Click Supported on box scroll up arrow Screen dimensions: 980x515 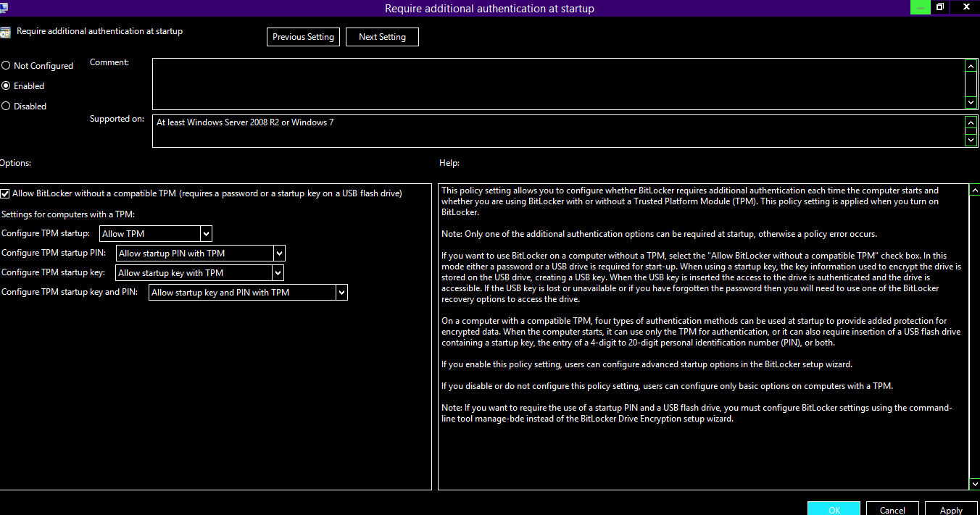pyautogui.click(x=971, y=122)
